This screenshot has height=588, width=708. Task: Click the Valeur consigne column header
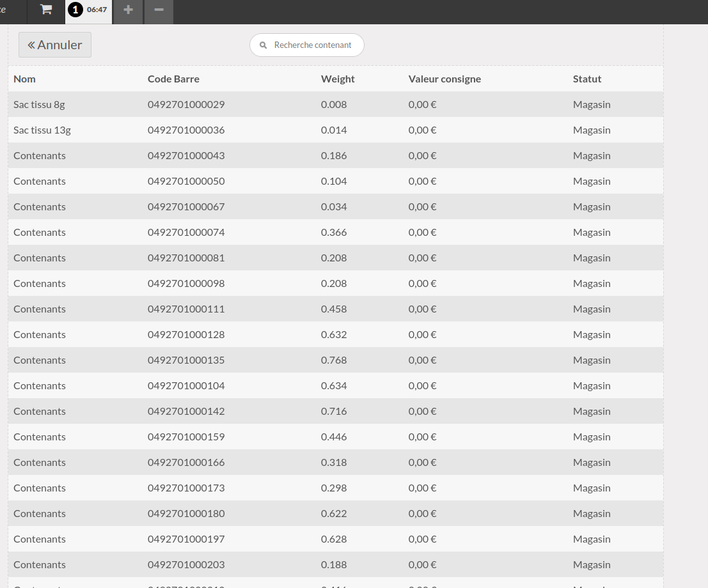coord(444,79)
